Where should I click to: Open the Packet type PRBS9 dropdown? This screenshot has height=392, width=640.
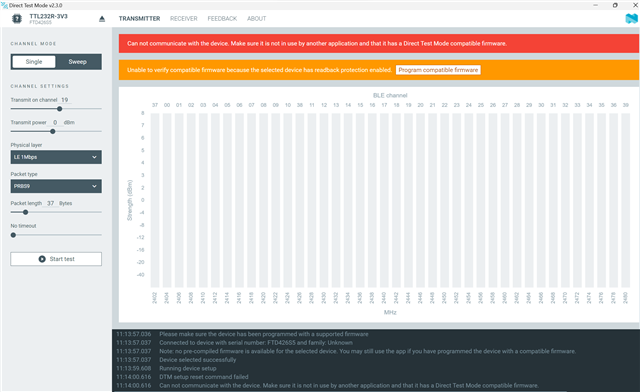[x=56, y=186]
